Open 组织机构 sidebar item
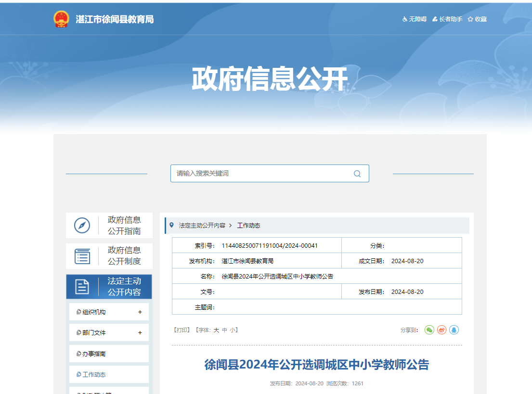 (x=109, y=312)
